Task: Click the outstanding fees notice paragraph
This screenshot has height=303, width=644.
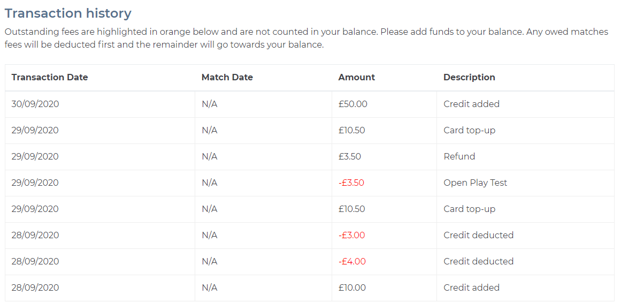Action: click(306, 38)
